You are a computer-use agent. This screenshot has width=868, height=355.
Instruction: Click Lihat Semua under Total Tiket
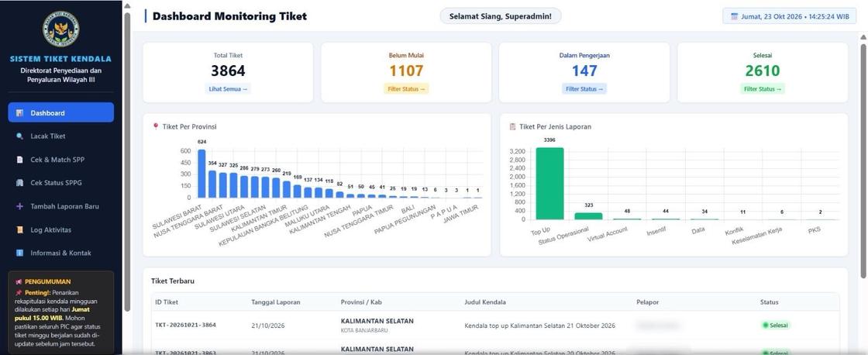(x=228, y=88)
